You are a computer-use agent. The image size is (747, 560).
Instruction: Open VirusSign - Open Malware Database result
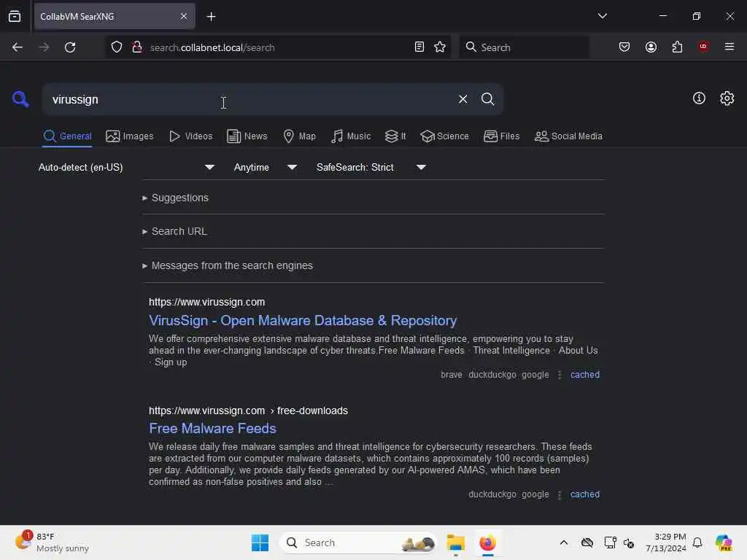click(303, 321)
